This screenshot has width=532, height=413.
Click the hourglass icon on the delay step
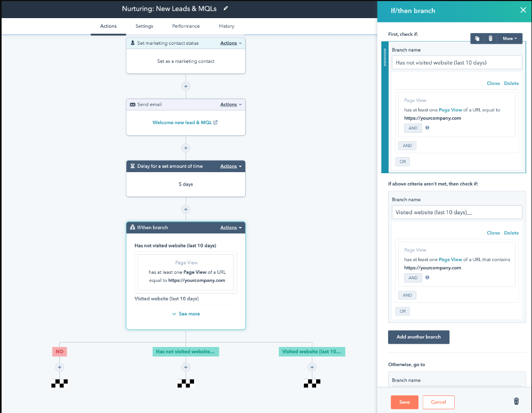(132, 166)
